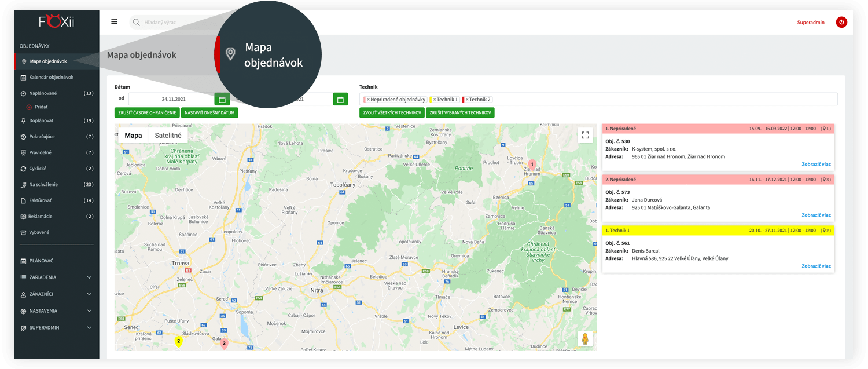Click the Vybavené archive icon
The width and height of the screenshot is (868, 369).
[23, 232]
